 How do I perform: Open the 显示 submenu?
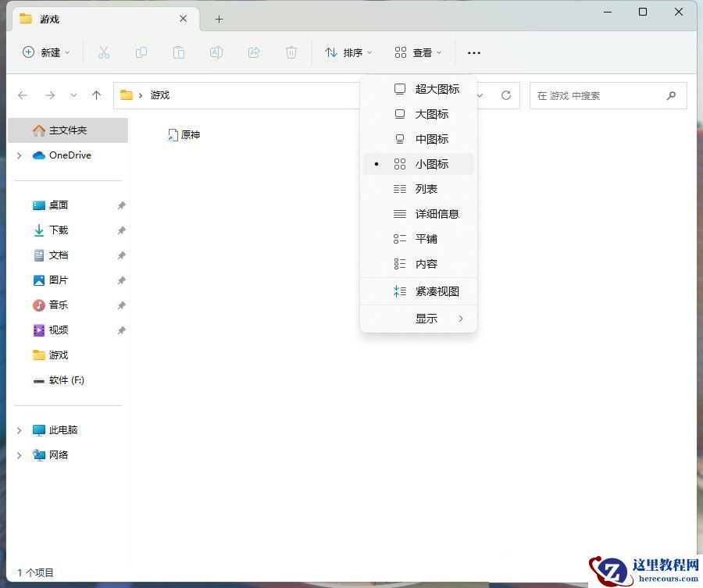pyautogui.click(x=426, y=318)
